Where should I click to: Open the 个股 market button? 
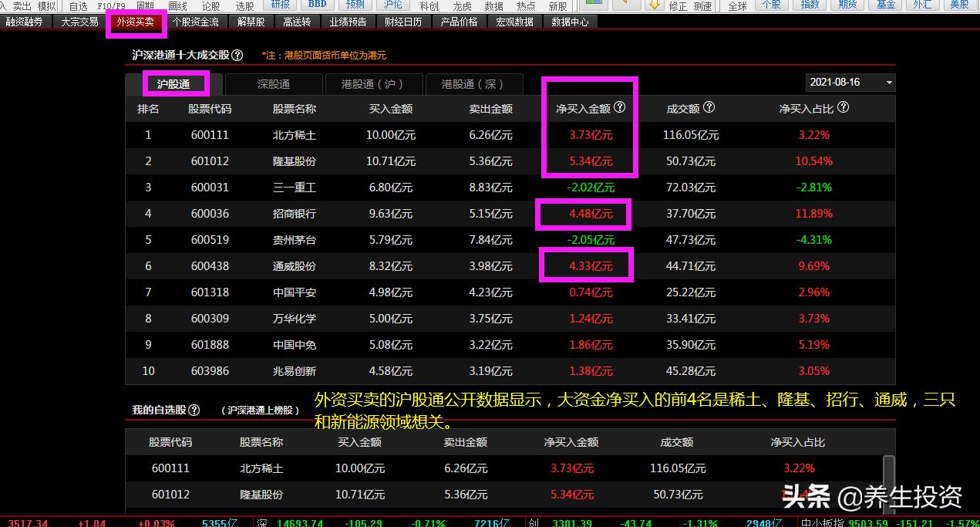[771, 5]
